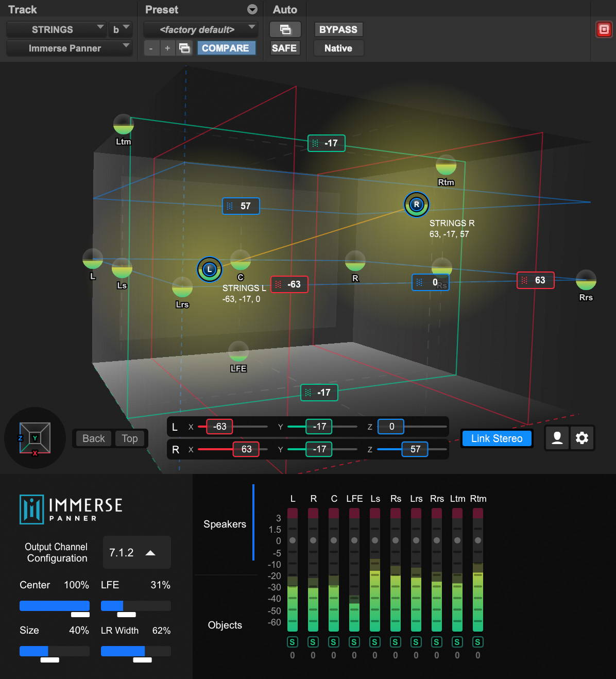Solo the Rs speaker channel
This screenshot has height=679, width=616.
(x=396, y=642)
